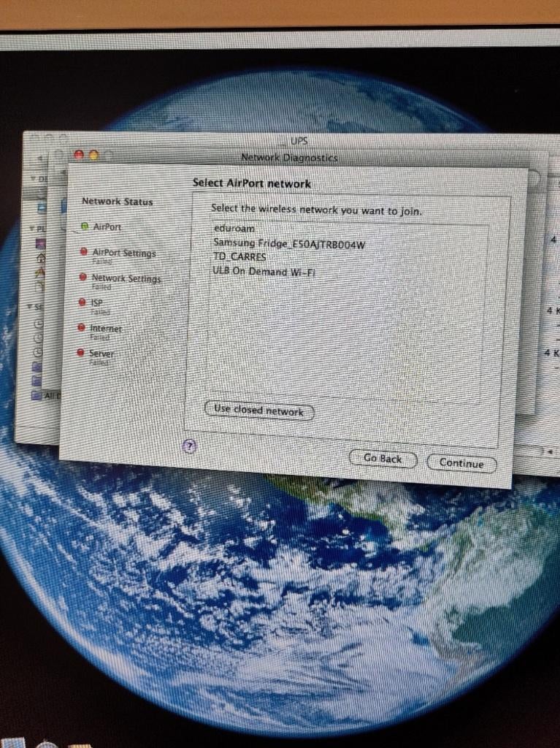Open the All Documents smart folder in Finder
Screen dimensions: 560x748
(47, 395)
